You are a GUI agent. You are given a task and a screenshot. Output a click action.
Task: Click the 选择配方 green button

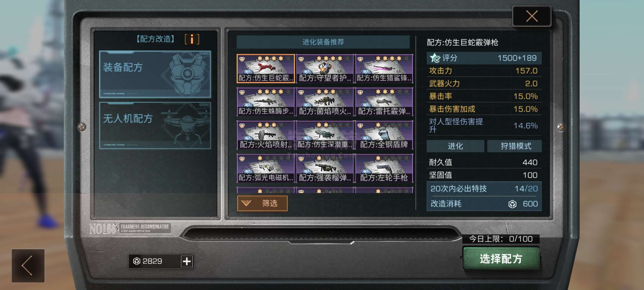click(x=501, y=259)
